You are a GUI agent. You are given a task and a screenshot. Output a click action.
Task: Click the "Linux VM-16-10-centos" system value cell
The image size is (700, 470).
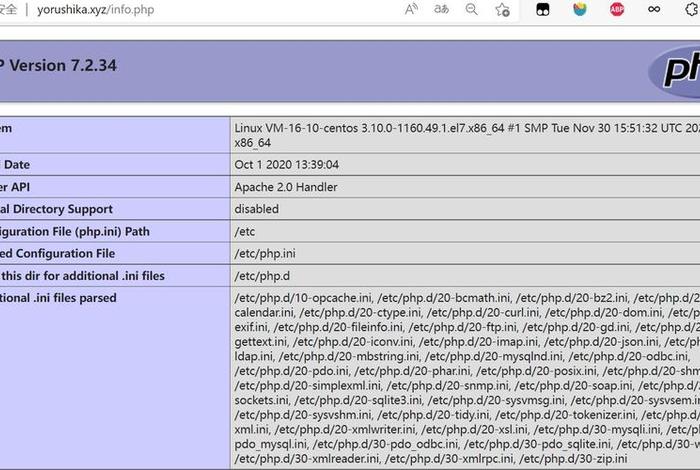click(x=465, y=135)
